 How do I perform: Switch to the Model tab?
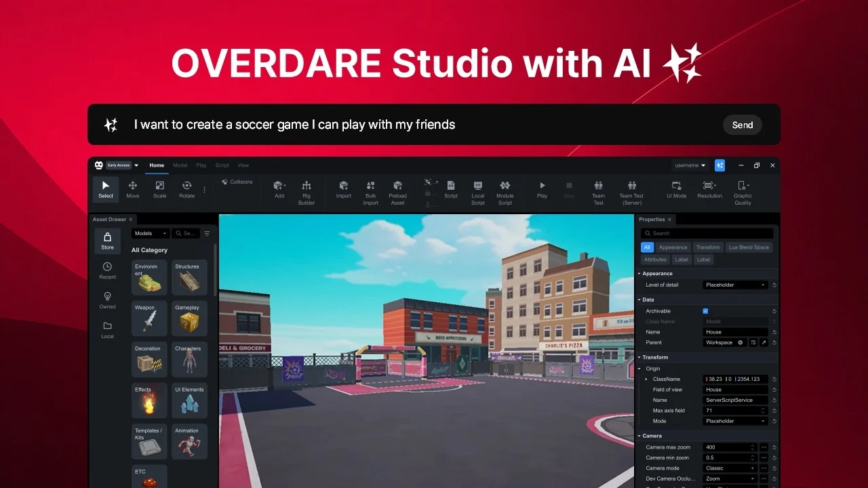(x=180, y=165)
